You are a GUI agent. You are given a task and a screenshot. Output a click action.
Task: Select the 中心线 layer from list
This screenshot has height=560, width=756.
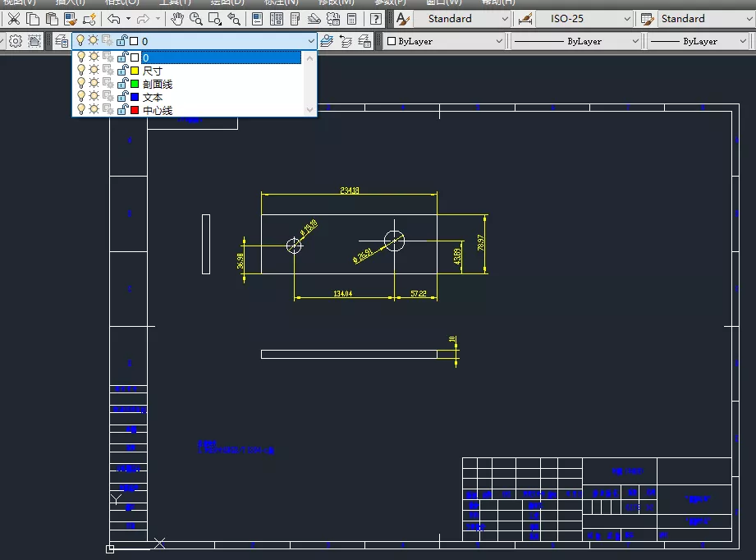pyautogui.click(x=157, y=110)
